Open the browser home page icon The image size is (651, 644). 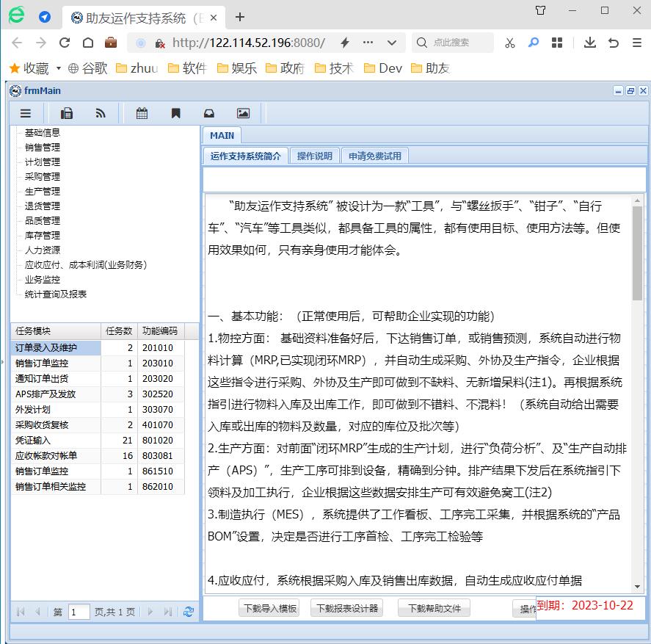88,43
